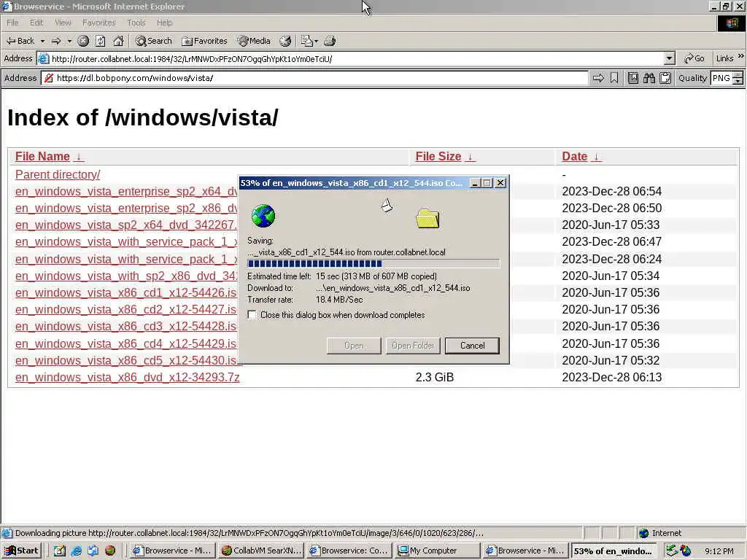Go to the Home page icon
This screenshot has height=560, width=747.
[118, 41]
